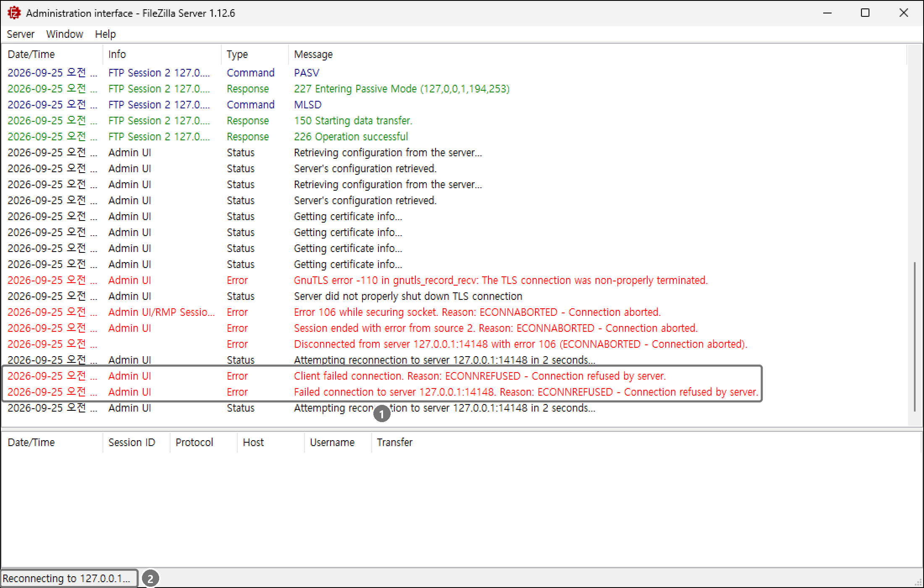This screenshot has width=924, height=588.
Task: Click the log Date/Time column header
Action: coord(52,54)
